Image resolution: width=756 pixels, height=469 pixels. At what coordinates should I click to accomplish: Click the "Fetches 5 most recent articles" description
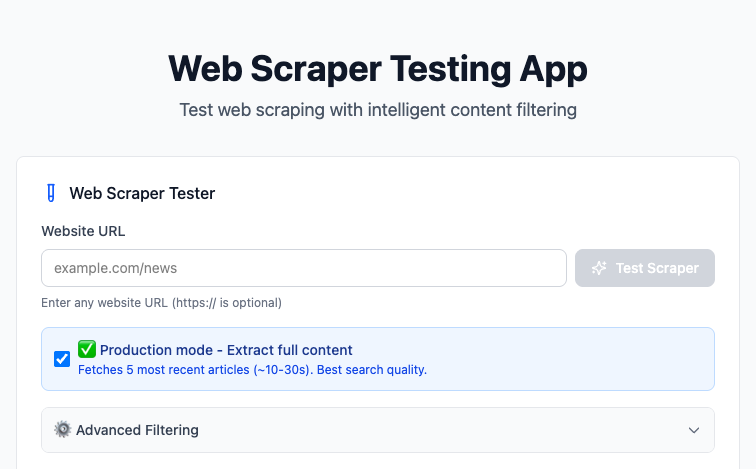pos(252,370)
